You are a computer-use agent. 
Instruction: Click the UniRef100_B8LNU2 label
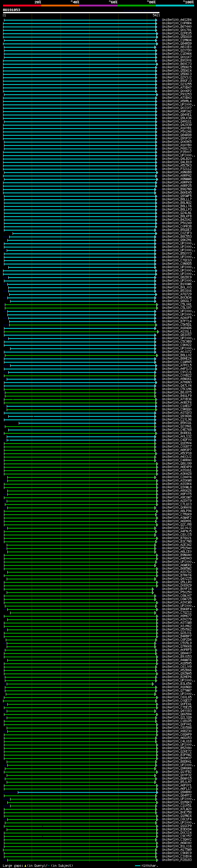(176, 203)
